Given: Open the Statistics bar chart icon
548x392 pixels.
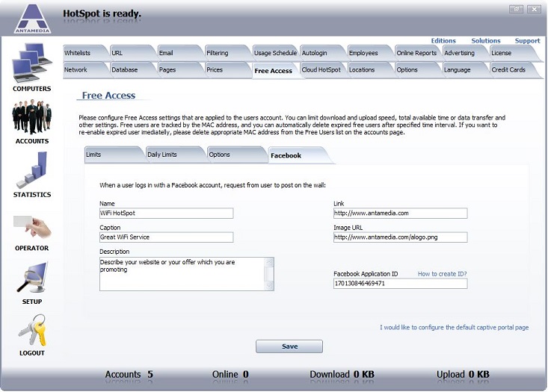Looking at the screenshot, I should point(32,170).
